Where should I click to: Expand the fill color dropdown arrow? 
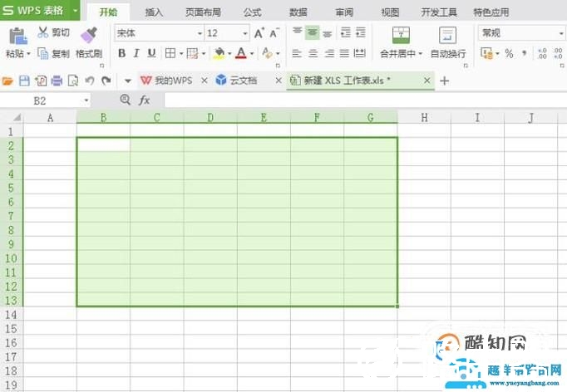tap(229, 53)
